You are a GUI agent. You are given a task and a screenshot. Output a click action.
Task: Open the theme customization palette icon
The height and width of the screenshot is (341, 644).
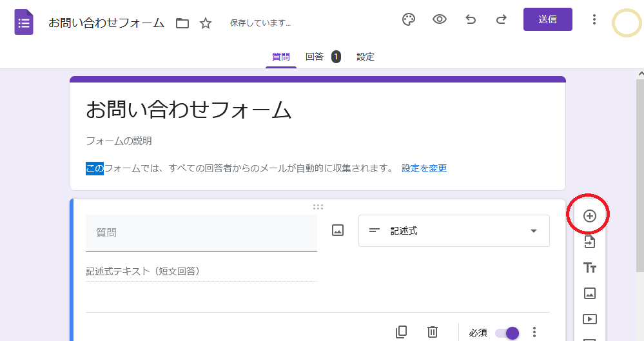pos(409,19)
